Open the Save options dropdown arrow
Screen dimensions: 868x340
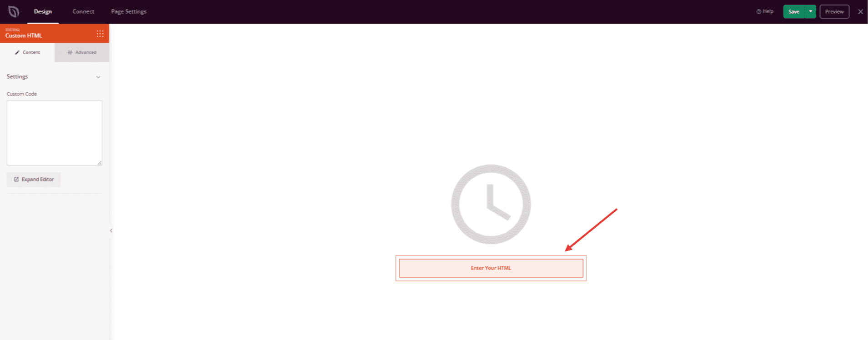810,11
